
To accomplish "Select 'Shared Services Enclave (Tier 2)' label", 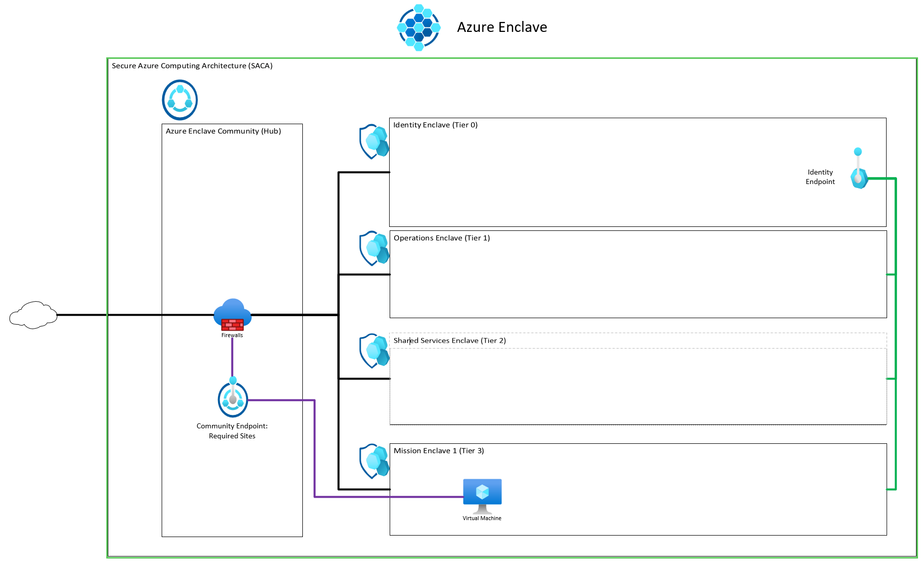I will click(x=450, y=341).
